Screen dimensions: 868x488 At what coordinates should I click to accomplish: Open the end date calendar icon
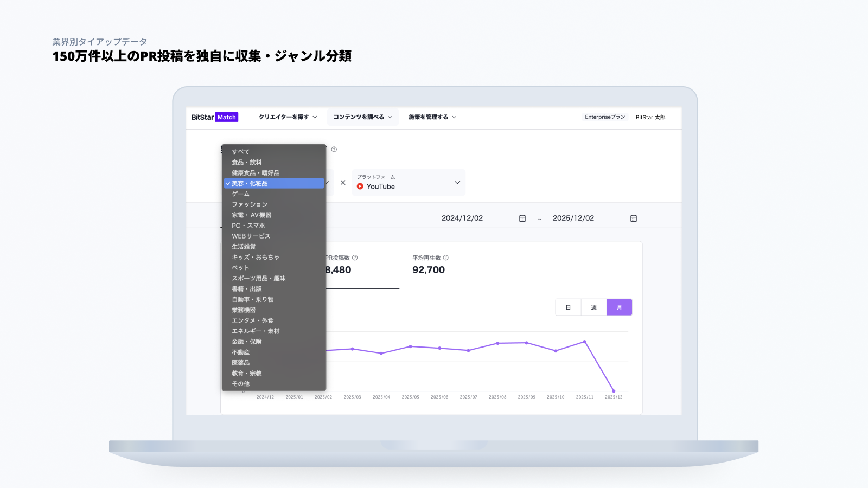coord(633,219)
